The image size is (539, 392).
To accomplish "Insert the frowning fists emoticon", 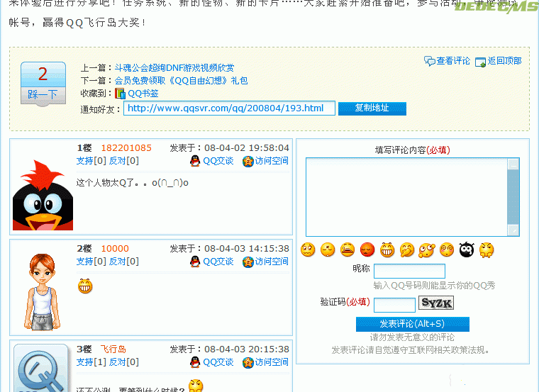I will (487, 250).
